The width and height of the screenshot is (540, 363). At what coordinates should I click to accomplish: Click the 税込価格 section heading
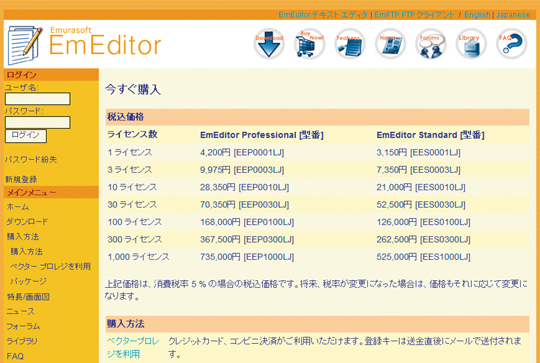125,117
